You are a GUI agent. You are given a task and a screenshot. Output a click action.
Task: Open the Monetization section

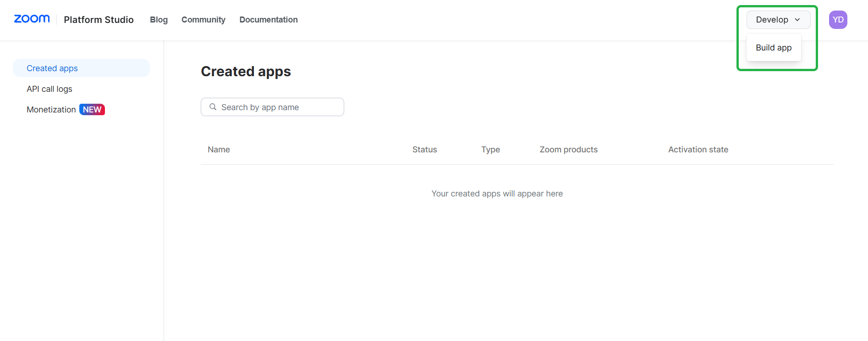[x=51, y=110]
